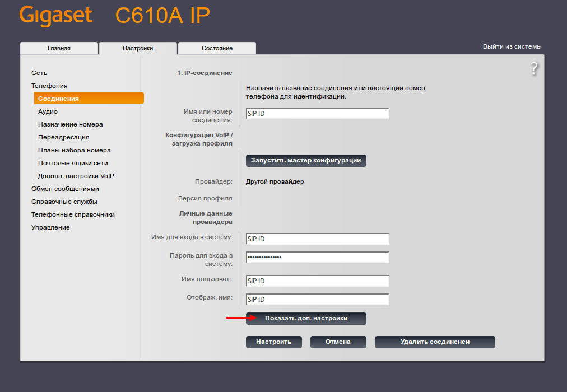The image size is (567, 392).
Task: Open the Переадресация page
Action: 64,137
